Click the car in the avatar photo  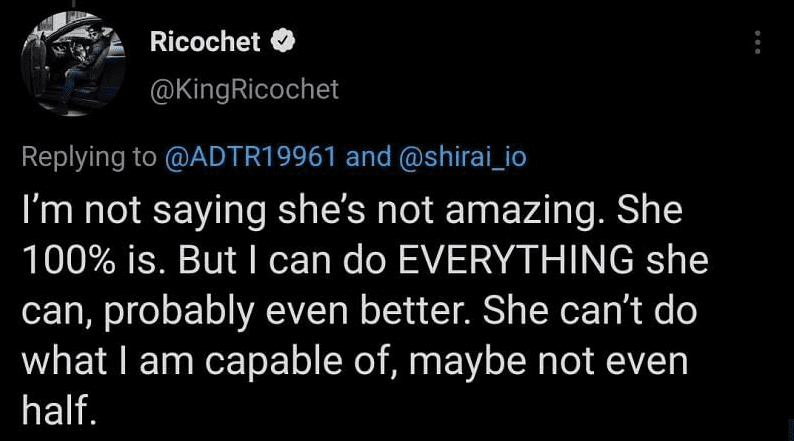[x=73, y=63]
